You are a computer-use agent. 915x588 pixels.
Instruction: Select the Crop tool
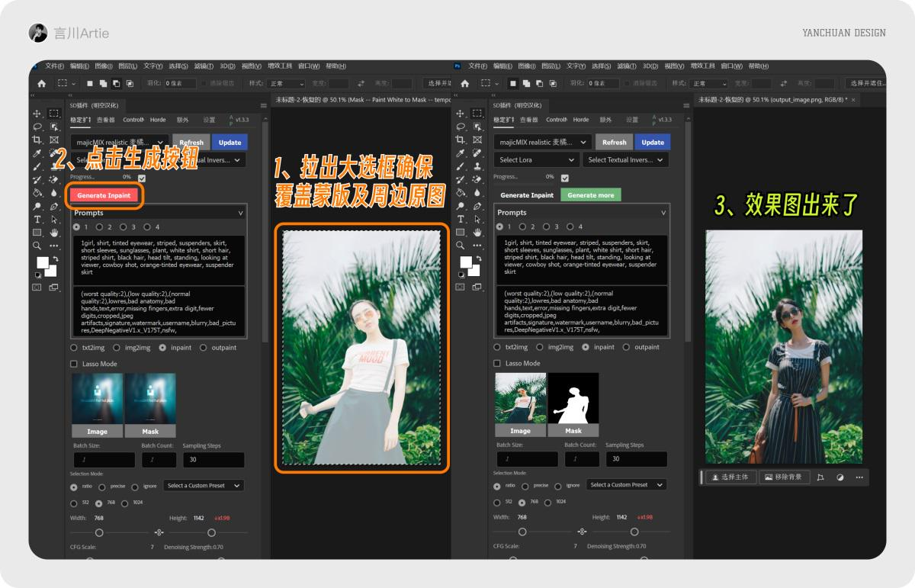coord(37,140)
